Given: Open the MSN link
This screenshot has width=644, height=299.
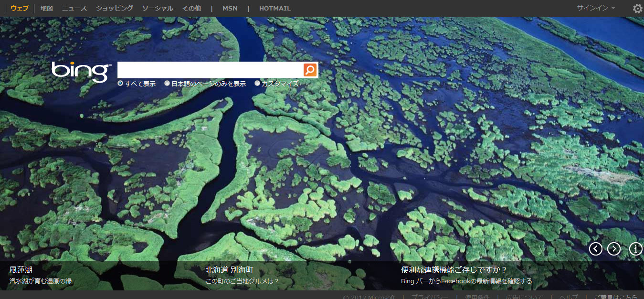Looking at the screenshot, I should click(x=230, y=9).
